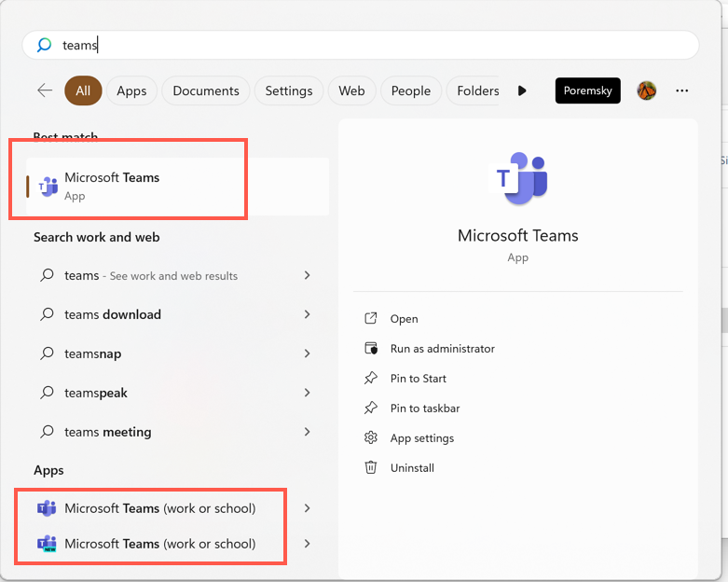Click the Microsoft Teams title in details pane

point(517,235)
